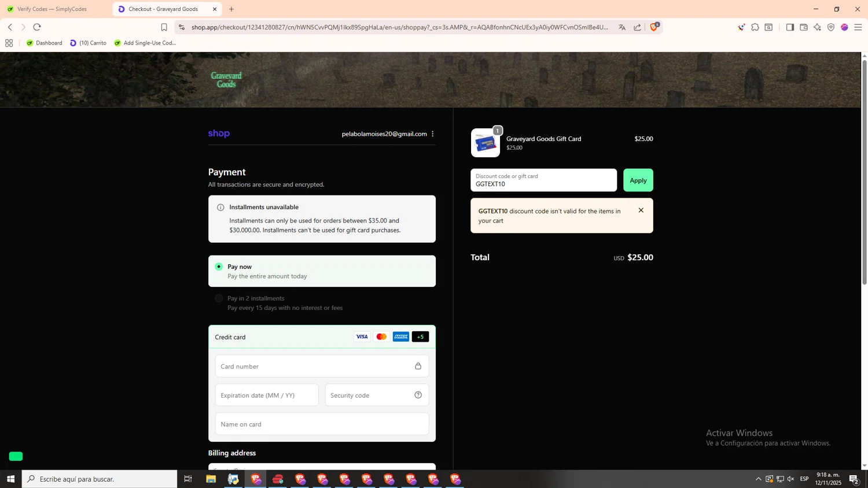Image resolution: width=868 pixels, height=488 pixels.
Task: Reload the checkout page
Action: click(x=37, y=27)
